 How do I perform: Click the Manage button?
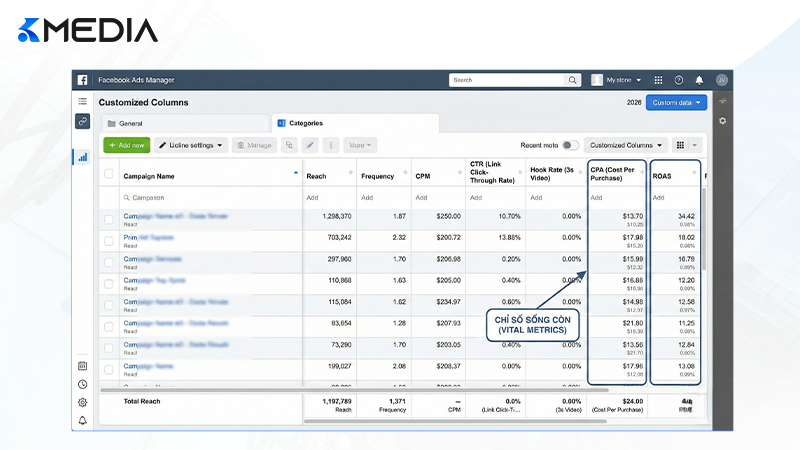(254, 145)
